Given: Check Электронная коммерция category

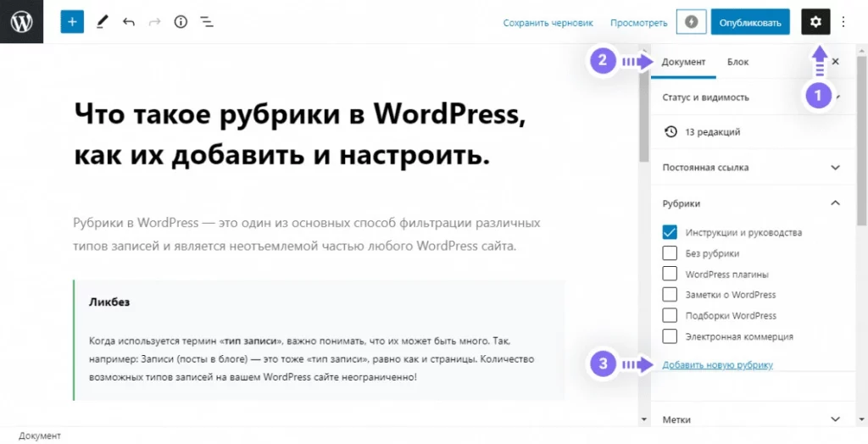Looking at the screenshot, I should pos(670,336).
